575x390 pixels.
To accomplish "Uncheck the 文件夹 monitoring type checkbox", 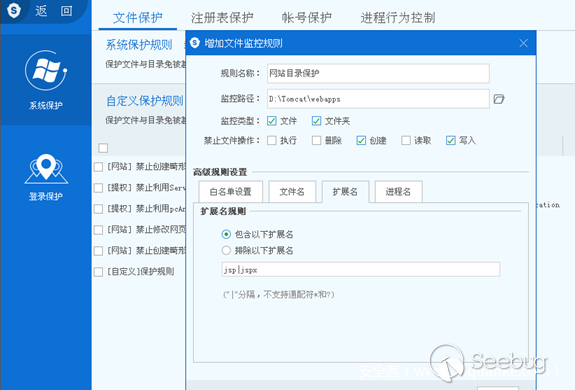I will tap(316, 121).
